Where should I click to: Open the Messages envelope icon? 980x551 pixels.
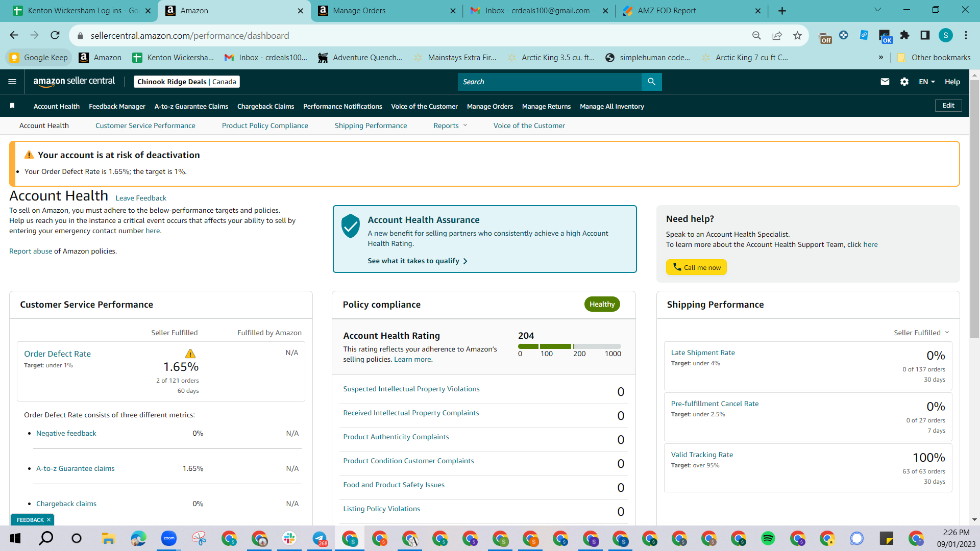click(x=885, y=82)
